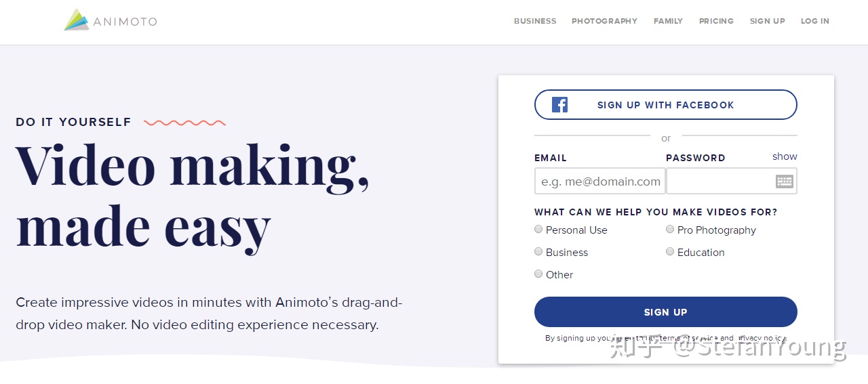
Task: Click the virtual keyboard icon in password field
Action: 785,181
